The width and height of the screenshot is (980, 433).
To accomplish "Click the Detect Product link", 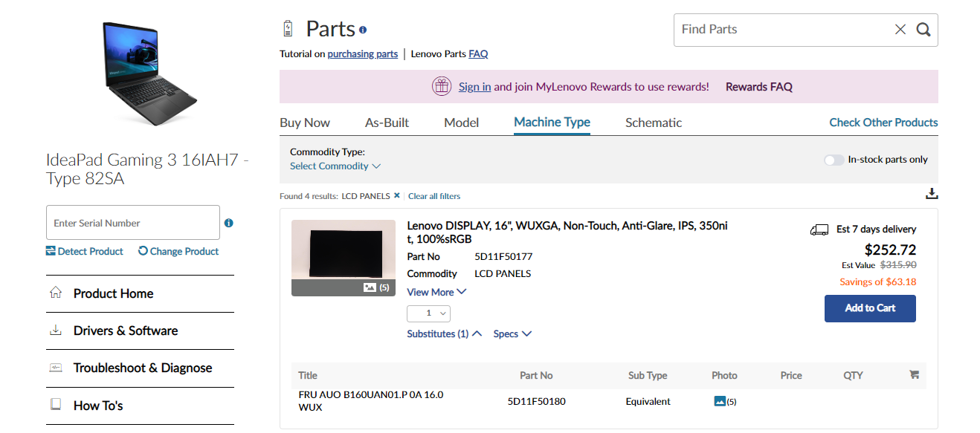I will tap(85, 251).
